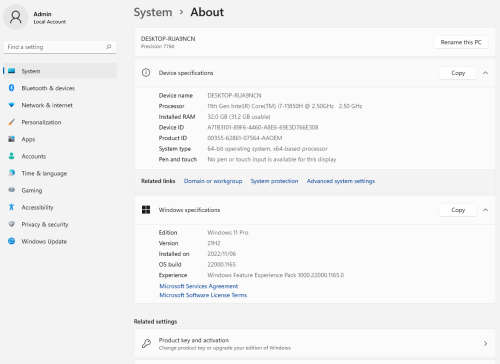Open Product key and activation chevron
Screen dimensions: 500x364
tap(485, 343)
